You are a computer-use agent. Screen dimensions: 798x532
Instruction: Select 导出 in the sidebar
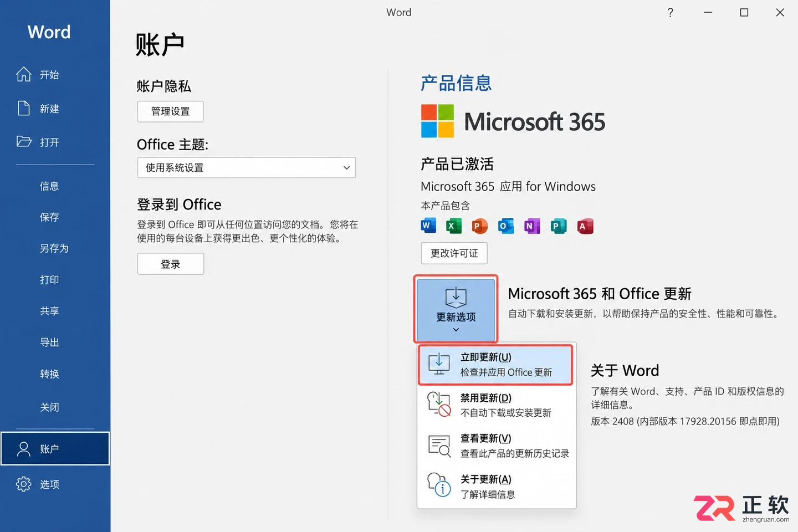point(49,342)
